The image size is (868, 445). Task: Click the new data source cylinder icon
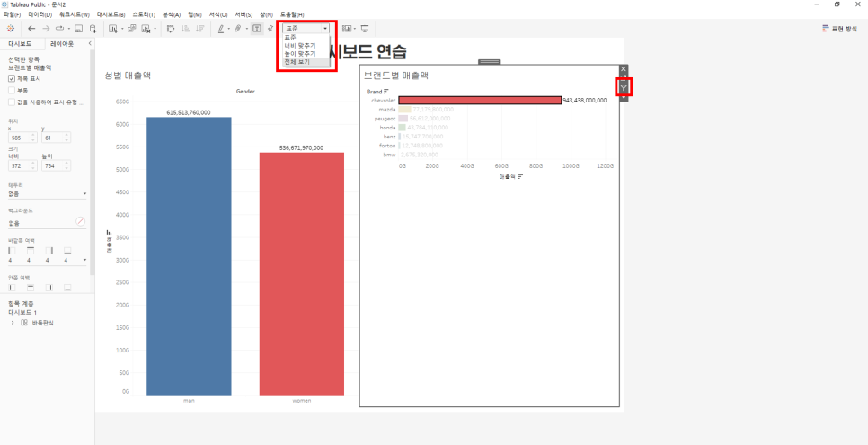93,28
